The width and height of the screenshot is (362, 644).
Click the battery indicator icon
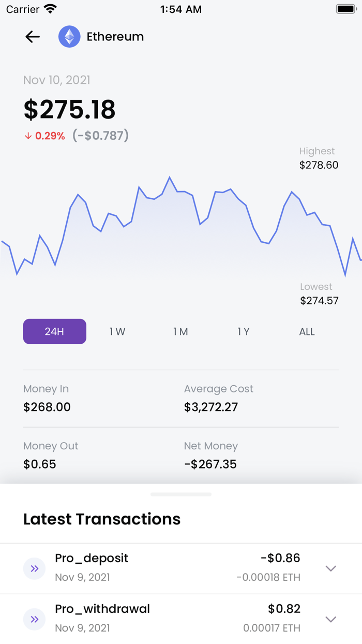pos(345,8)
